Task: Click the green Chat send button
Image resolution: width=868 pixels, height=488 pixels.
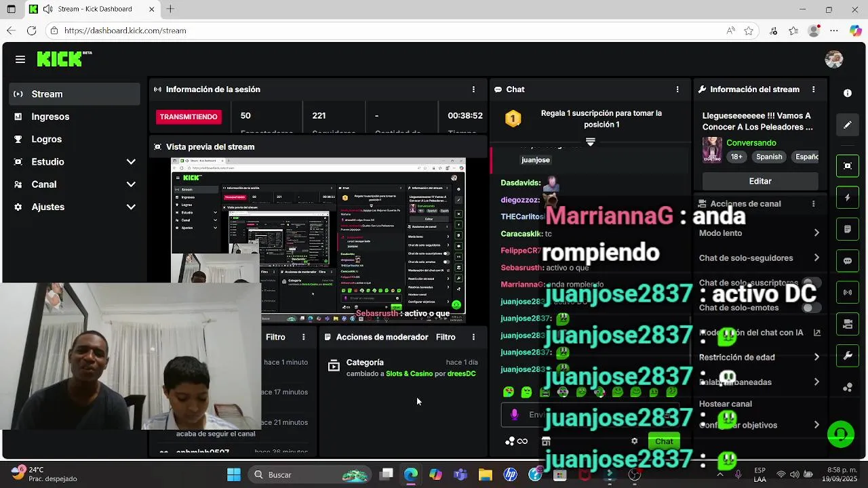Action: (664, 441)
